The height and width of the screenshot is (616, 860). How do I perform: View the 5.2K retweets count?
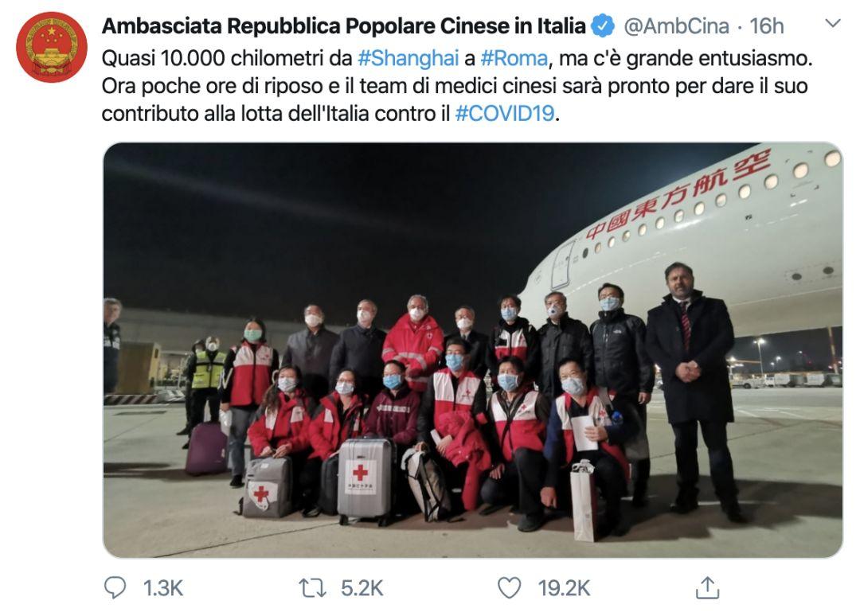click(362, 588)
